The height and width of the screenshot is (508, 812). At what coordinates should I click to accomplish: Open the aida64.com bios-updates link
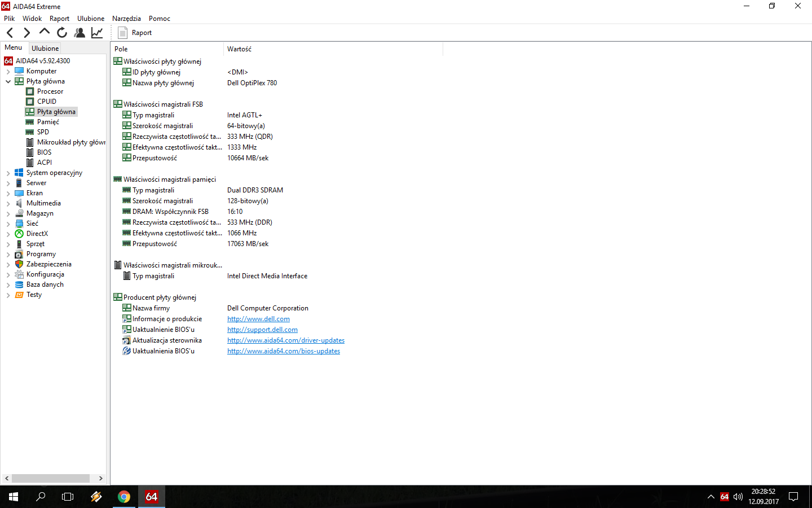(x=284, y=351)
